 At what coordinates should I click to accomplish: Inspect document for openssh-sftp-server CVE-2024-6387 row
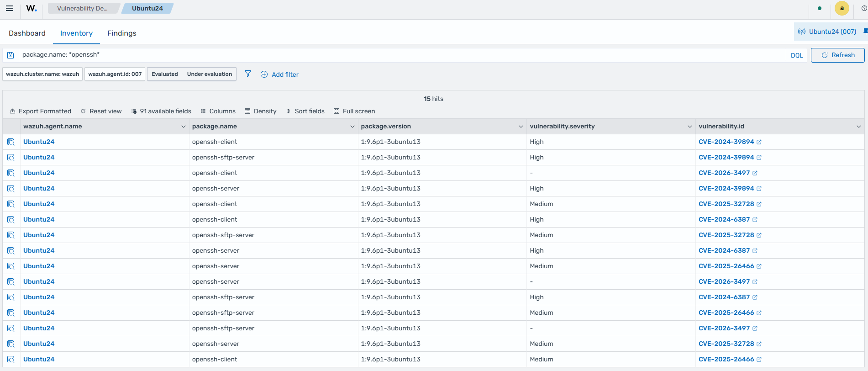click(x=11, y=297)
